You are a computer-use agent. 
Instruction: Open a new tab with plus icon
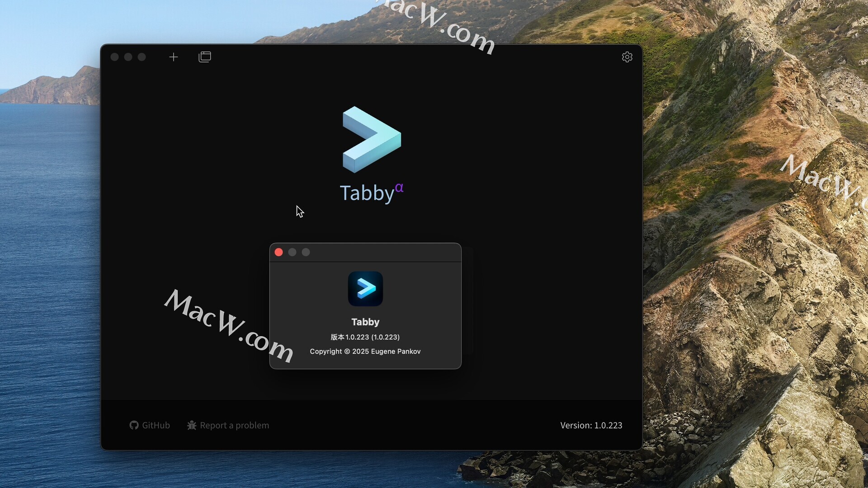(174, 57)
